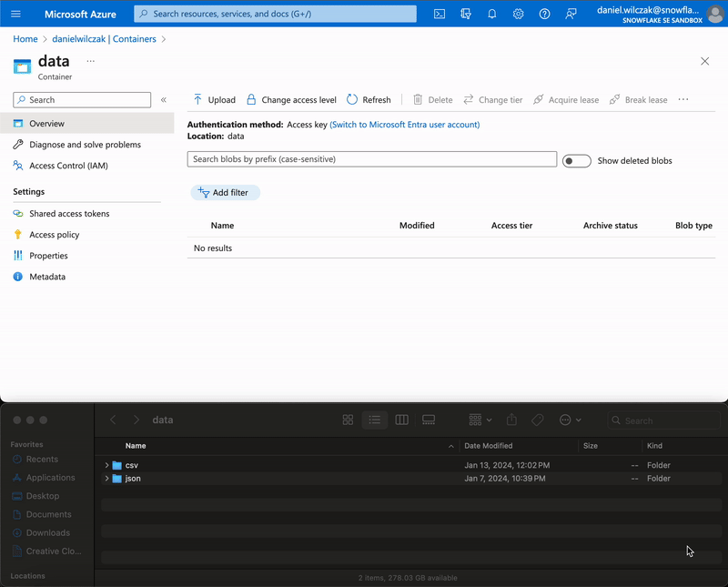
Task: Sort Finder list by Date Modified
Action: tap(489, 446)
